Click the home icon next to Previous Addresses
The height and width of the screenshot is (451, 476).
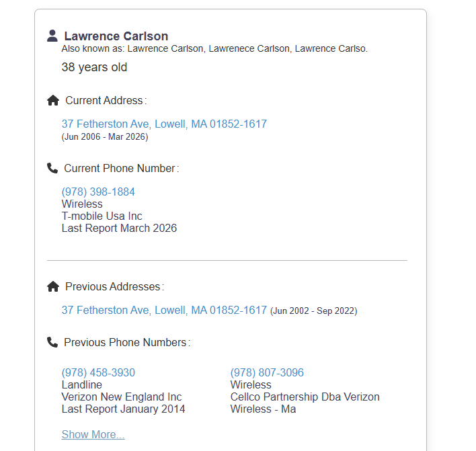pyautogui.click(x=53, y=286)
